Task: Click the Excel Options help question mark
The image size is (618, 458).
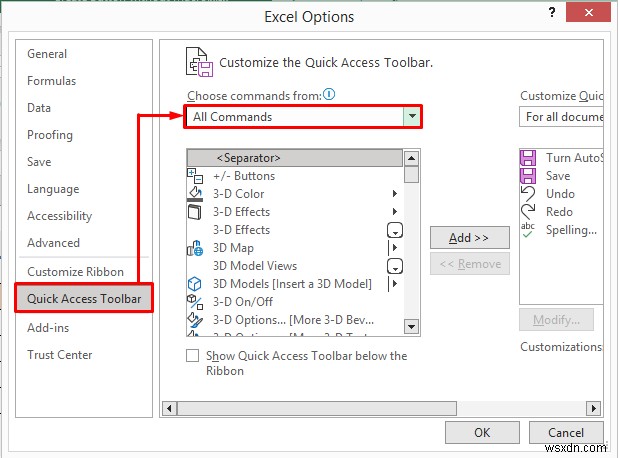Action: pyautogui.click(x=552, y=12)
